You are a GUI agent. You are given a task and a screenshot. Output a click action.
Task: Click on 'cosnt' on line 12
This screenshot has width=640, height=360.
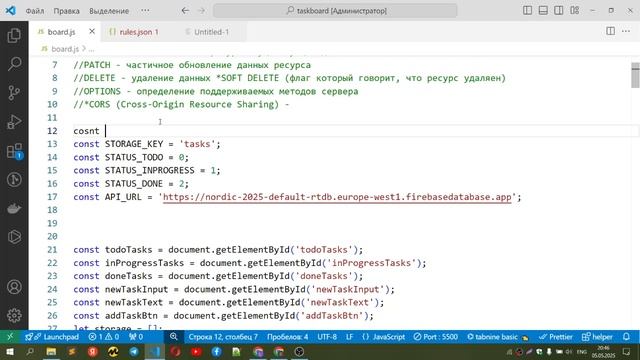pos(86,131)
